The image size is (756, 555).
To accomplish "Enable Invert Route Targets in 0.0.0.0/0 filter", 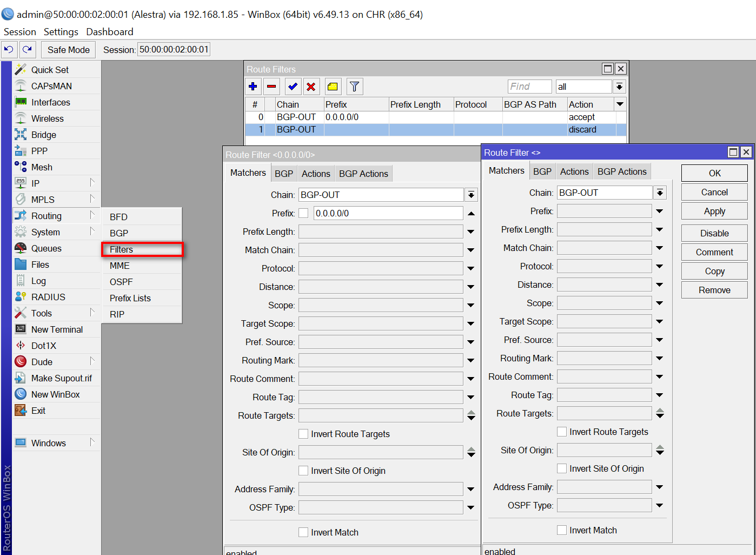I will [x=303, y=434].
